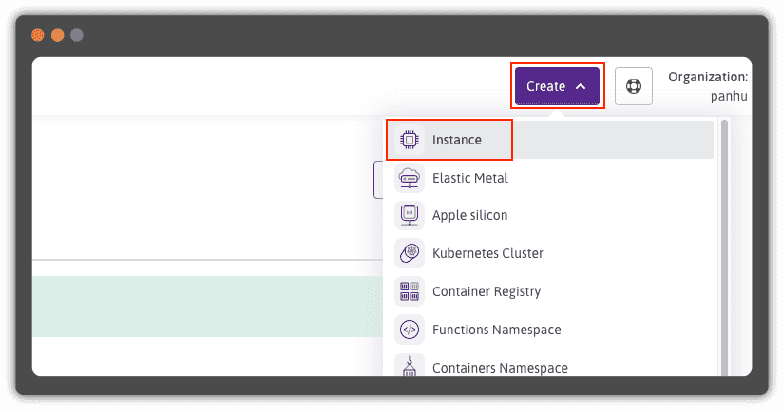Choose the Elastic Metal menu entry

470,178
